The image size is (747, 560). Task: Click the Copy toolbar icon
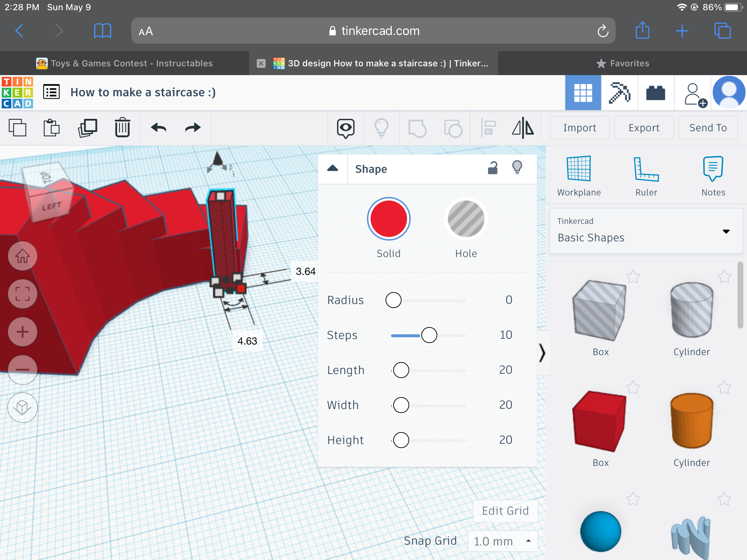click(18, 128)
